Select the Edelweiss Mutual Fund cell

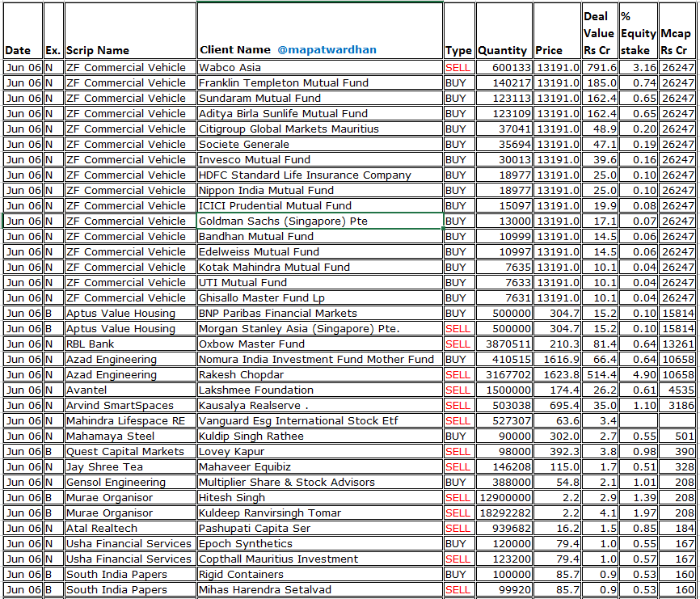pos(319,251)
